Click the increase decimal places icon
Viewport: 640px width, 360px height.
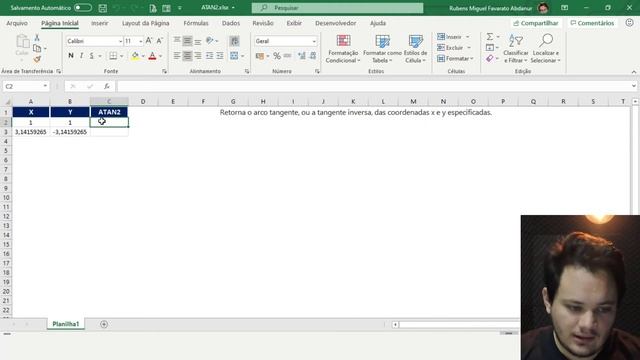(302, 56)
